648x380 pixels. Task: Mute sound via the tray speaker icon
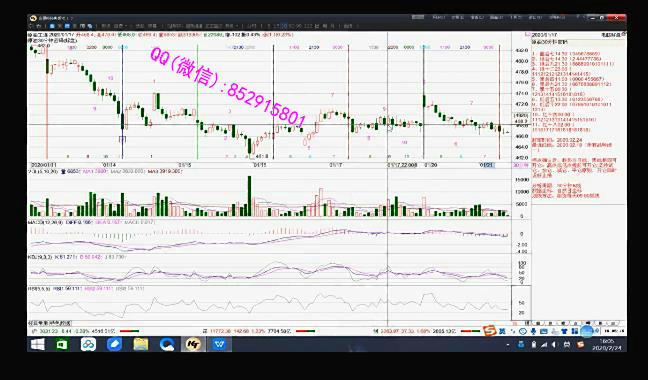tap(554, 344)
